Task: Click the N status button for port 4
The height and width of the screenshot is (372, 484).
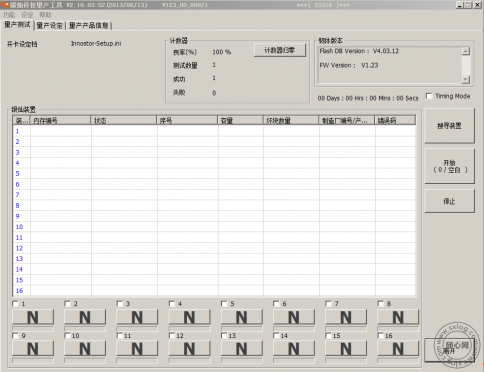Action: [x=189, y=317]
